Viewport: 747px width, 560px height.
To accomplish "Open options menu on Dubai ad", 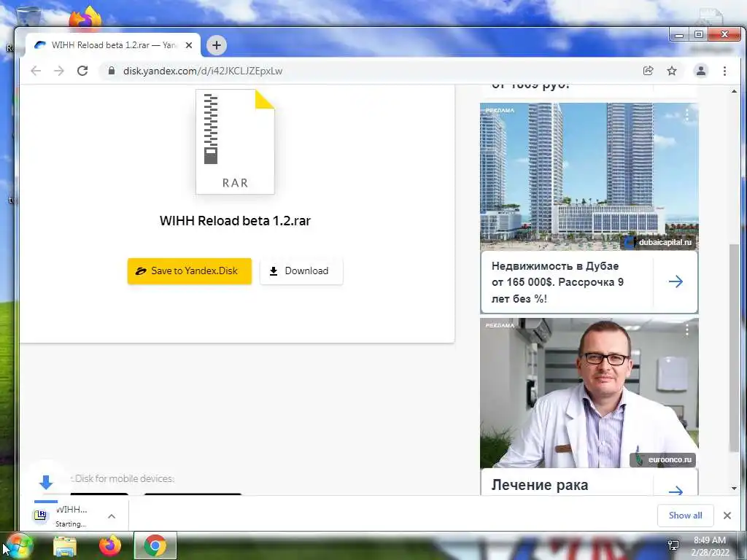I will click(x=687, y=114).
